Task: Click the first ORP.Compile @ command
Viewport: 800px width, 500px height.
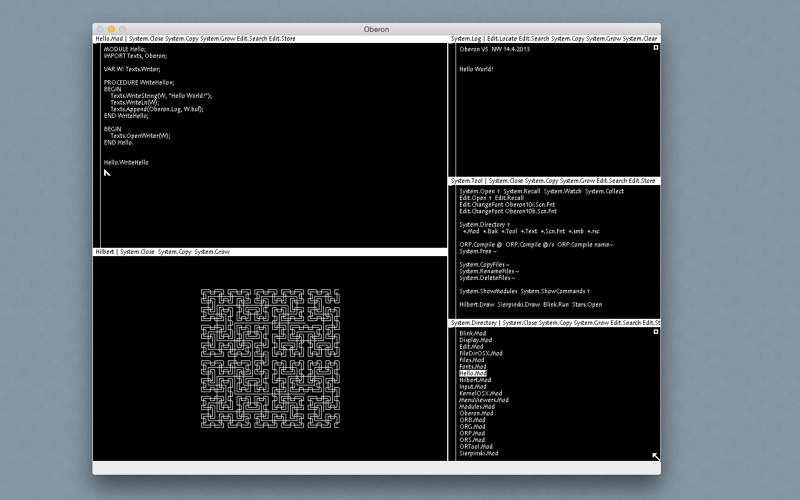Action: 482,244
